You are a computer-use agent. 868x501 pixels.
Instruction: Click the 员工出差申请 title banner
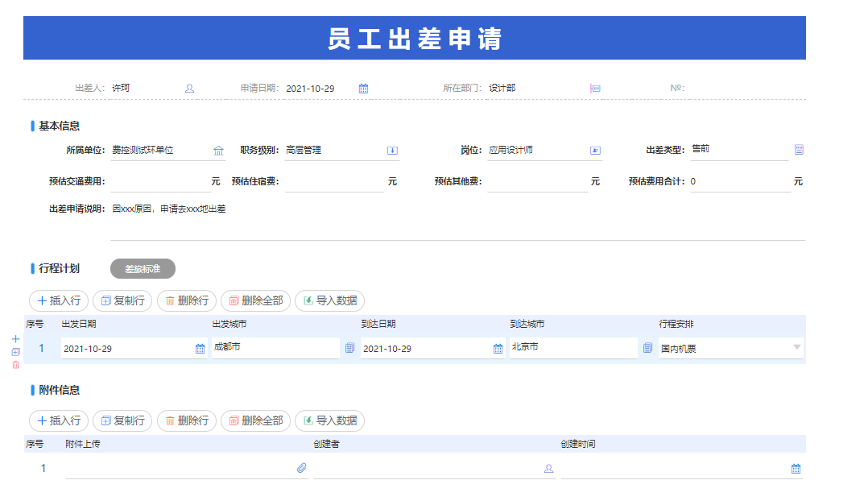pos(415,38)
